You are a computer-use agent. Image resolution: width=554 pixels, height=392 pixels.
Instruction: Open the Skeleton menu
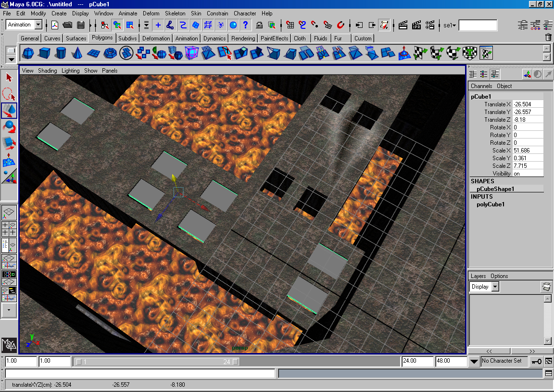(x=175, y=13)
